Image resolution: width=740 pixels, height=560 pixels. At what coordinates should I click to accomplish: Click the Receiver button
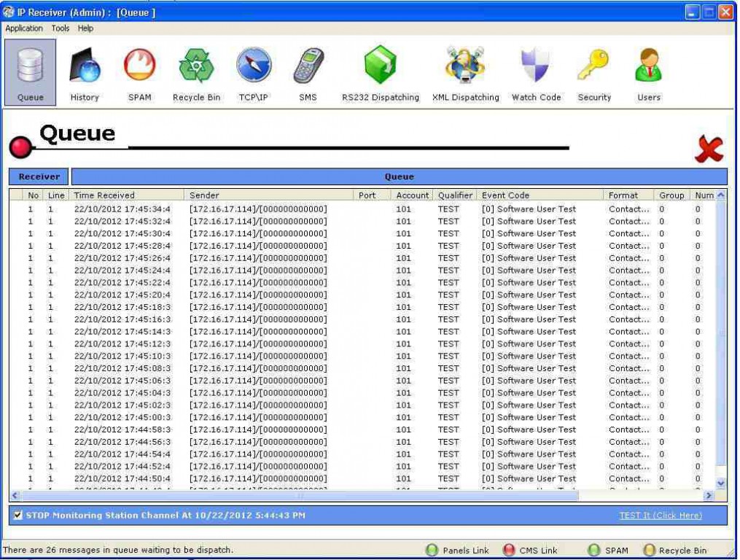tap(39, 176)
